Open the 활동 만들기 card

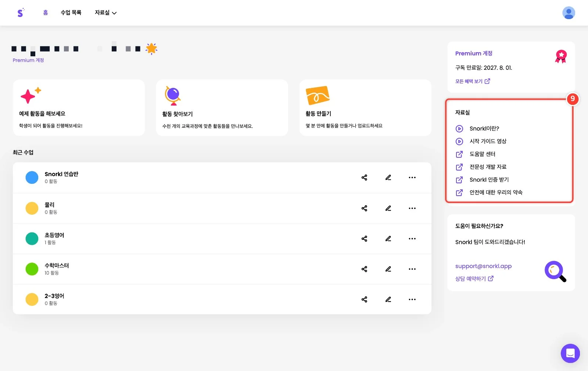click(365, 108)
